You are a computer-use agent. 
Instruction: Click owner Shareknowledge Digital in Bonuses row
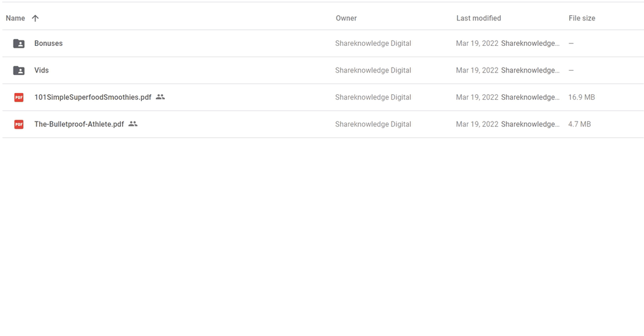[x=373, y=44]
